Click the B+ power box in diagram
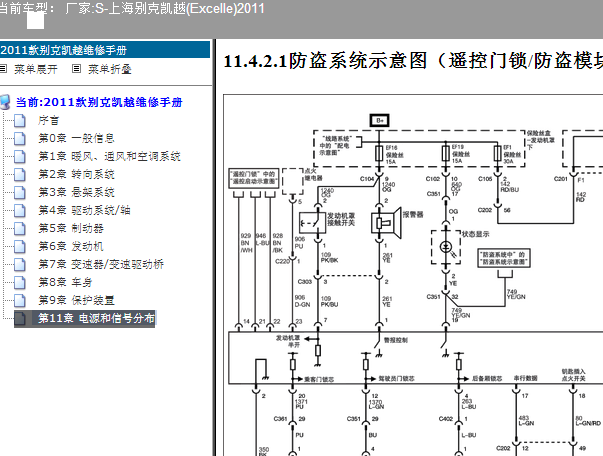The height and width of the screenshot is (456, 603). 380,120
